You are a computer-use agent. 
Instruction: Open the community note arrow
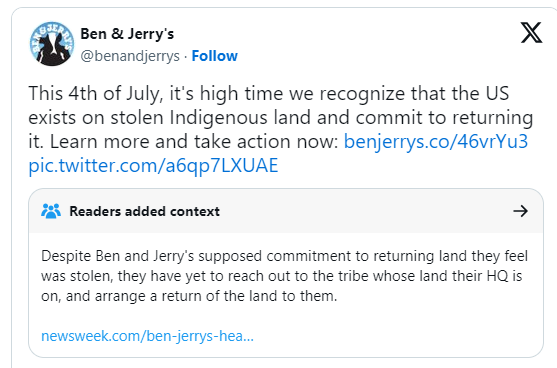pos(520,211)
